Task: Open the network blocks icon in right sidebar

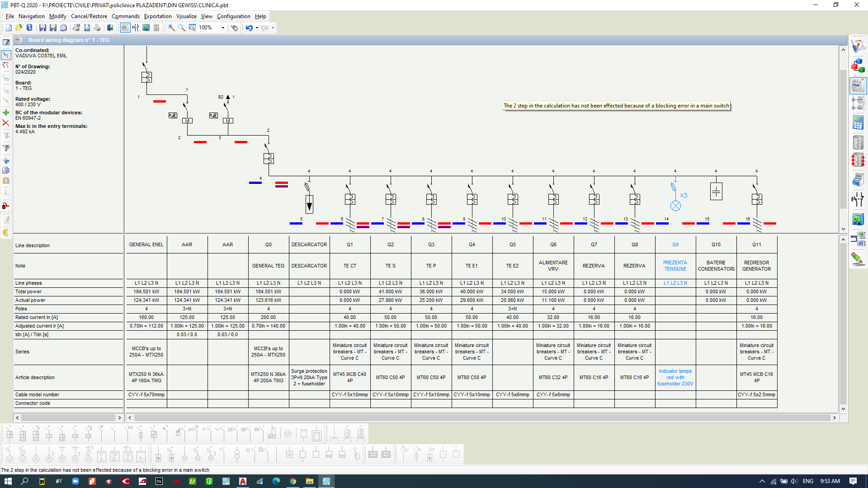Action: pyautogui.click(x=858, y=66)
